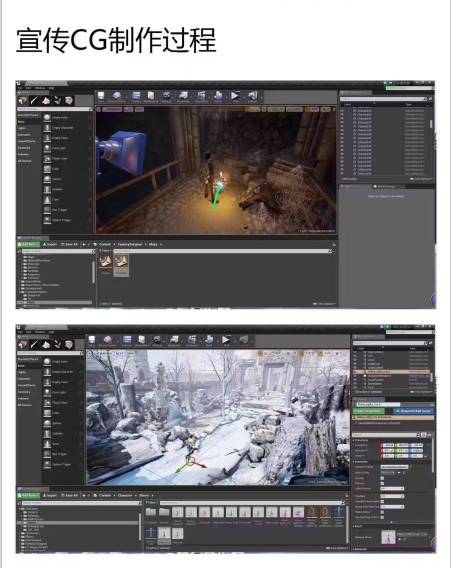Image resolution: width=451 pixels, height=568 pixels.
Task: Click Play button in lower editor toolbar
Action: coord(226,341)
